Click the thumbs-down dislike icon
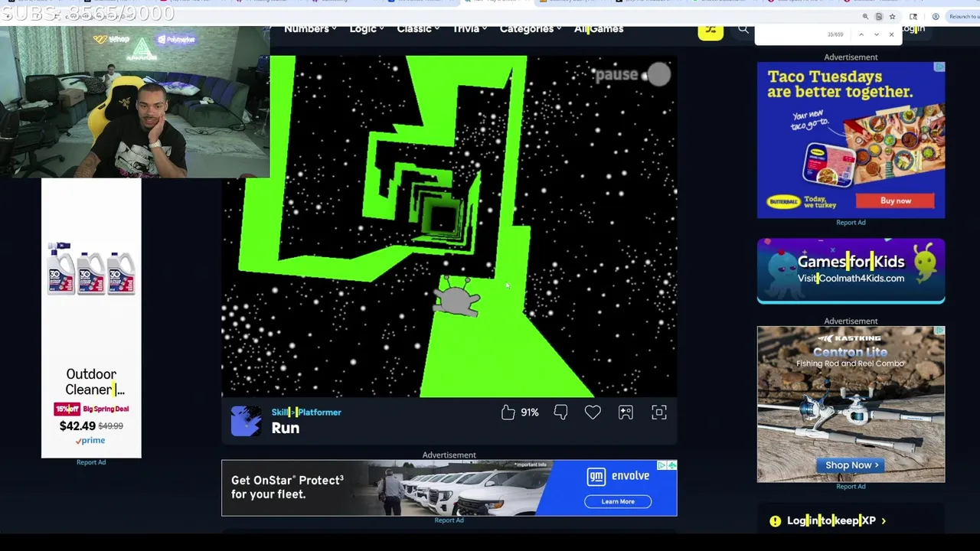 click(560, 412)
